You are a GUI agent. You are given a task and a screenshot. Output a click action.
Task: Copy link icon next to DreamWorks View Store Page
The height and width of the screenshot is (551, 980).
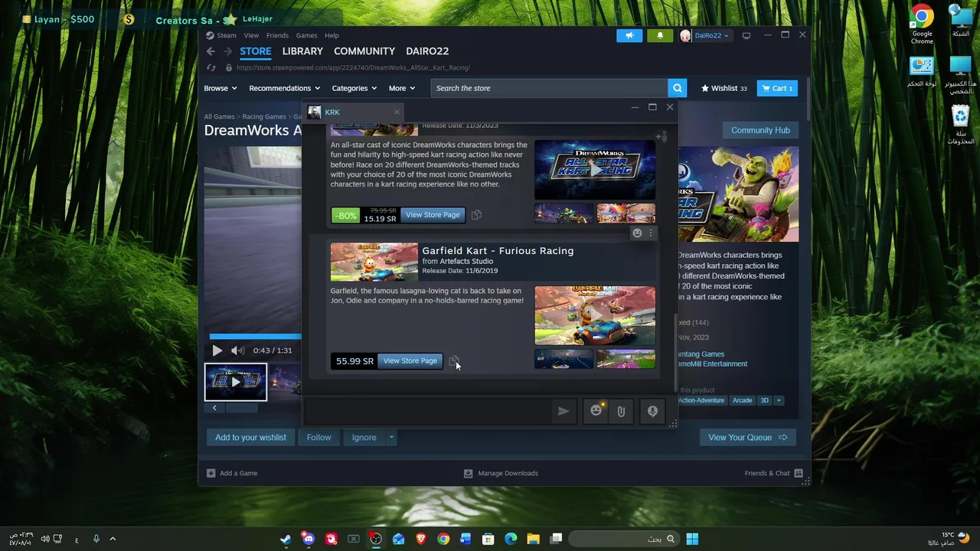tap(476, 215)
